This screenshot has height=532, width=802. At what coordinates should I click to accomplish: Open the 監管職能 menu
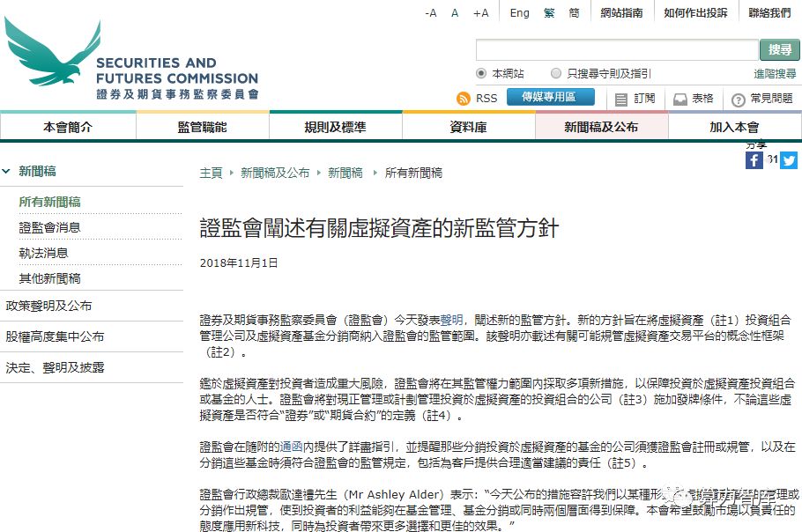tap(203, 127)
